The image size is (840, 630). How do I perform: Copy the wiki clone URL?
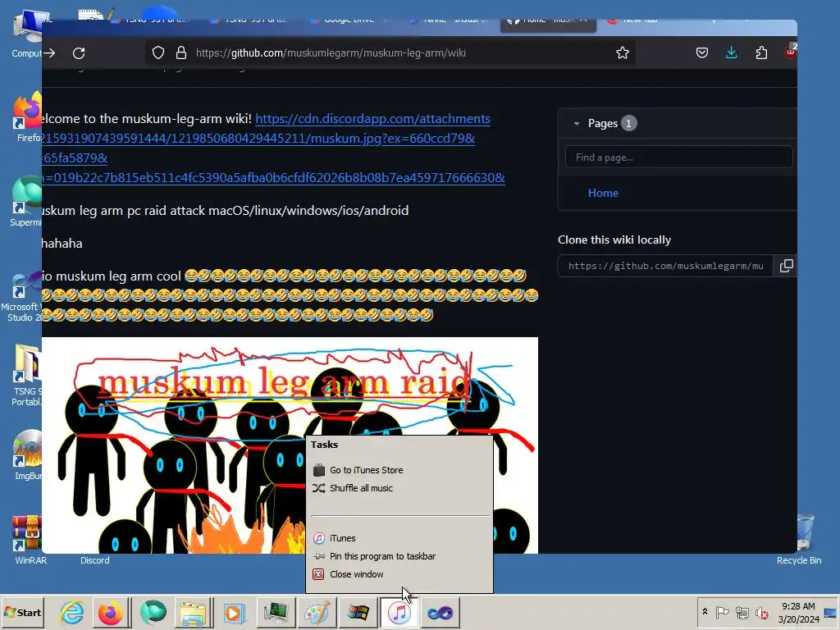point(786,266)
